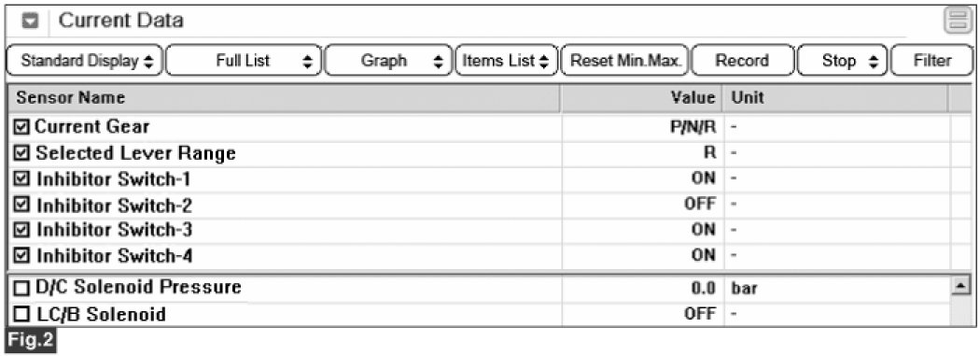Open the Full List dropdown
This screenshot has height=356, width=980.
(x=244, y=61)
